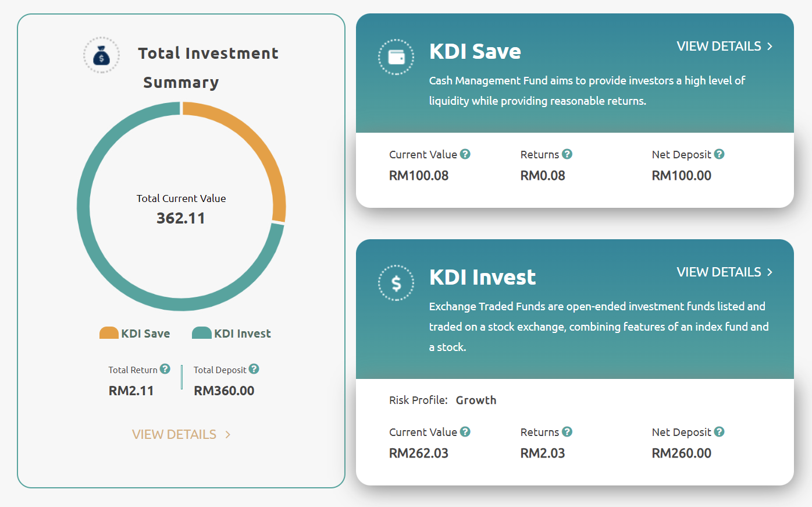Toggle KDI Invest teal legend swatch
The height and width of the screenshot is (507, 812).
[x=202, y=334]
